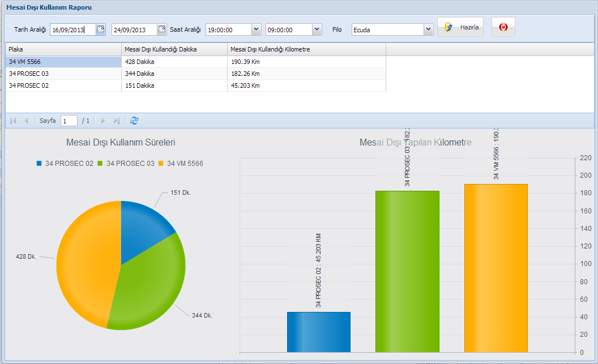
Task: Expand the end time 09:00:00 dropdown
Action: (x=317, y=29)
